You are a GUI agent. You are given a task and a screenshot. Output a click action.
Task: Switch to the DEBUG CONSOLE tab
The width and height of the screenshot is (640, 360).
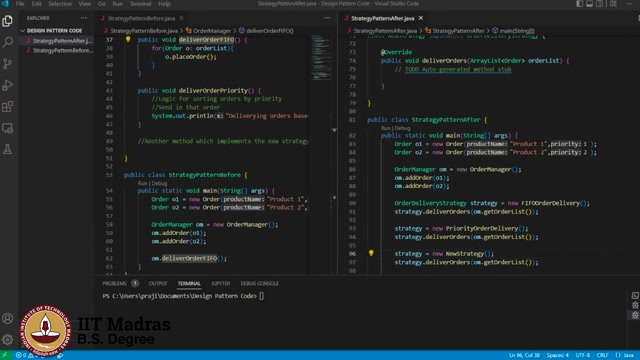[260, 283]
